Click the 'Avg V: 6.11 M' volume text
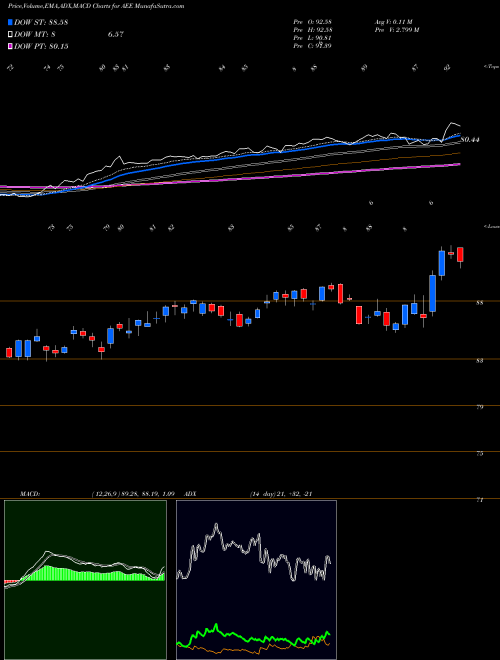This screenshot has height=660, width=500. click(x=393, y=21)
